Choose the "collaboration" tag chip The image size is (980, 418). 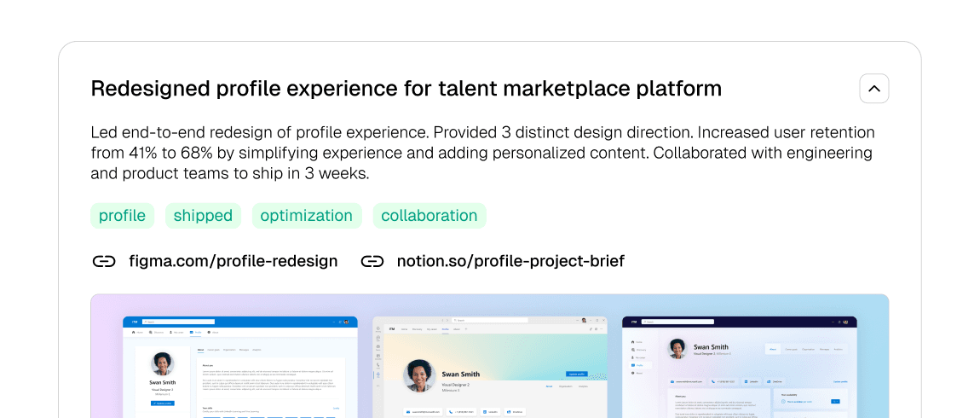(x=429, y=216)
